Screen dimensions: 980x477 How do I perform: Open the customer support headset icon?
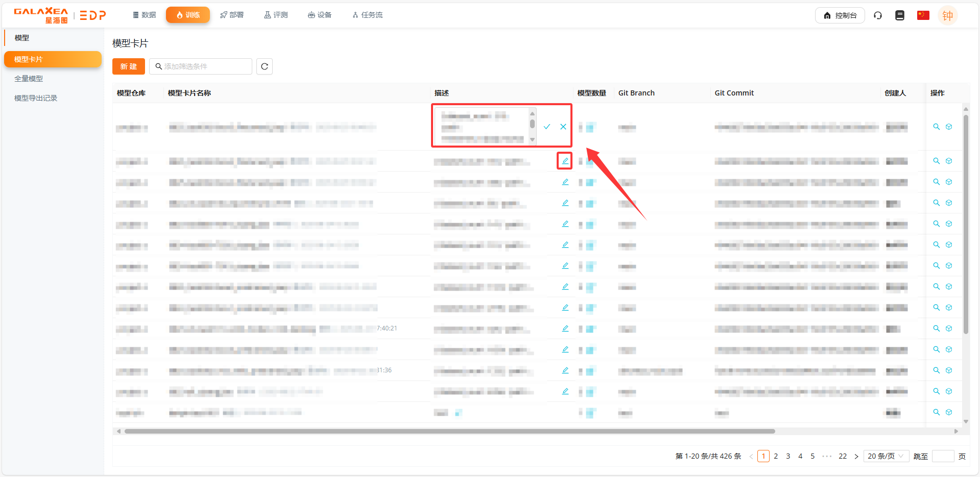878,15
